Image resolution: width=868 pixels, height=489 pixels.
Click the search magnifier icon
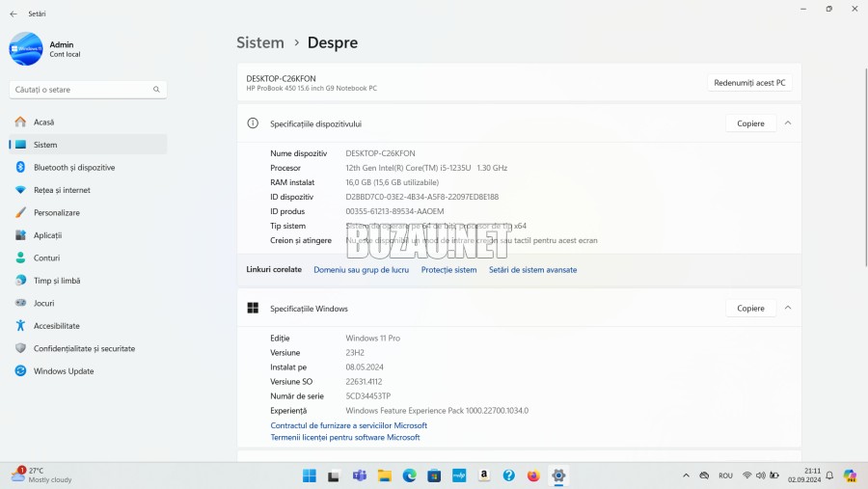156,89
